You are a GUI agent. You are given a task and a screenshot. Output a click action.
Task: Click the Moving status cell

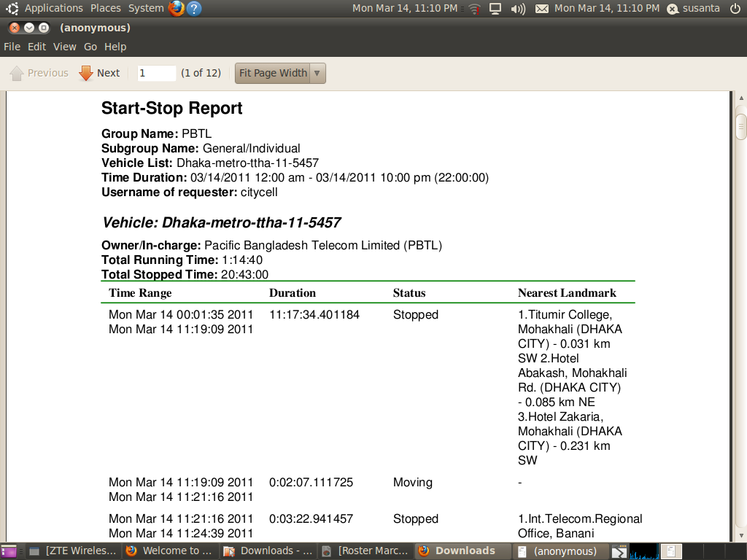point(413,483)
